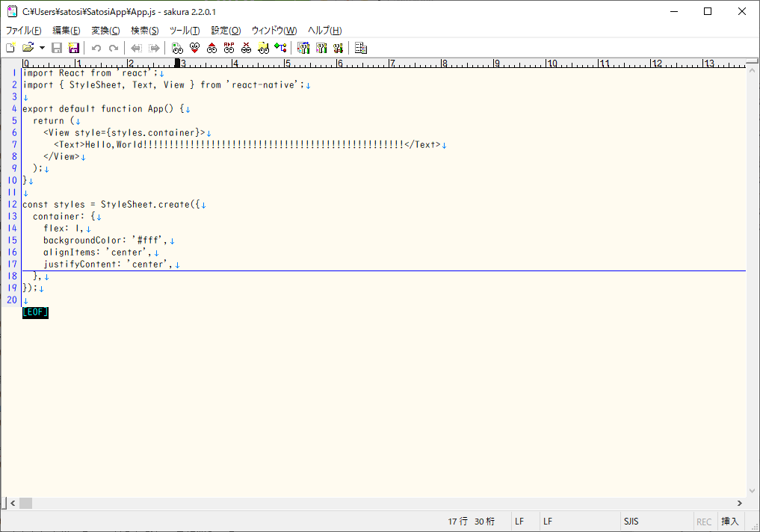Image resolution: width=760 pixels, height=532 pixels.
Task: Open the ツール(T) menu
Action: [x=185, y=31]
